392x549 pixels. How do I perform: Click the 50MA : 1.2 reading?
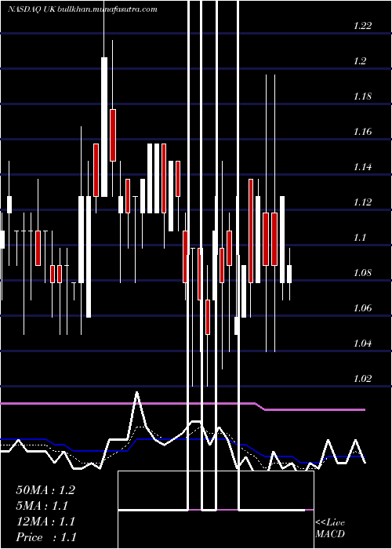click(45, 490)
